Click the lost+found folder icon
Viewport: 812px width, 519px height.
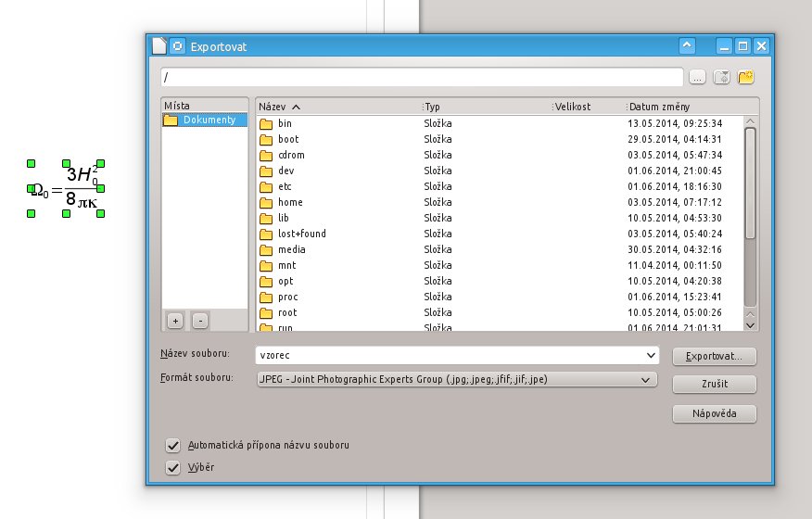[x=266, y=234]
